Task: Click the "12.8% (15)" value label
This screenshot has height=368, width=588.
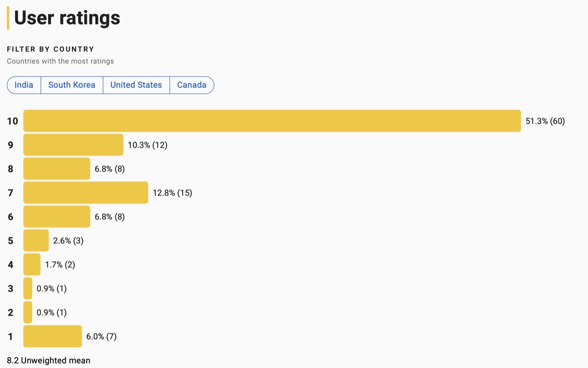Action: 172,193
